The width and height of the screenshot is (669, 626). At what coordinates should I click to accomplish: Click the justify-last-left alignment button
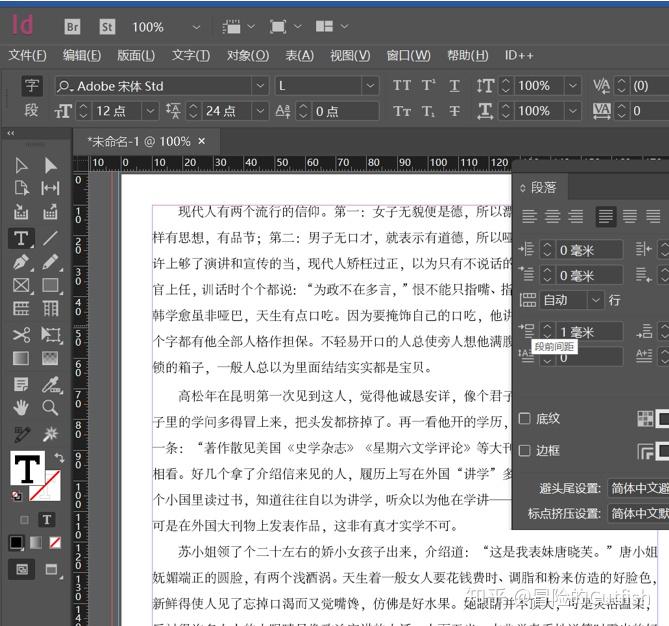point(605,216)
